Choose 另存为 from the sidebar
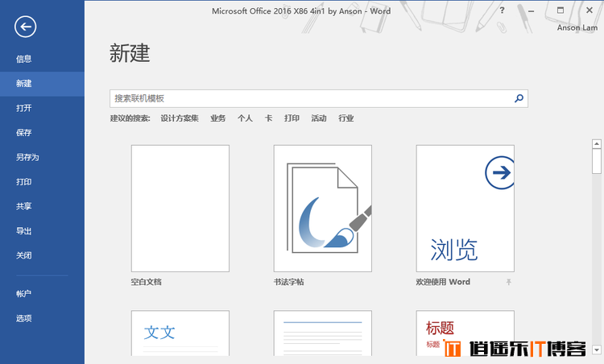Image resolution: width=604 pixels, height=364 pixels. tap(42, 158)
